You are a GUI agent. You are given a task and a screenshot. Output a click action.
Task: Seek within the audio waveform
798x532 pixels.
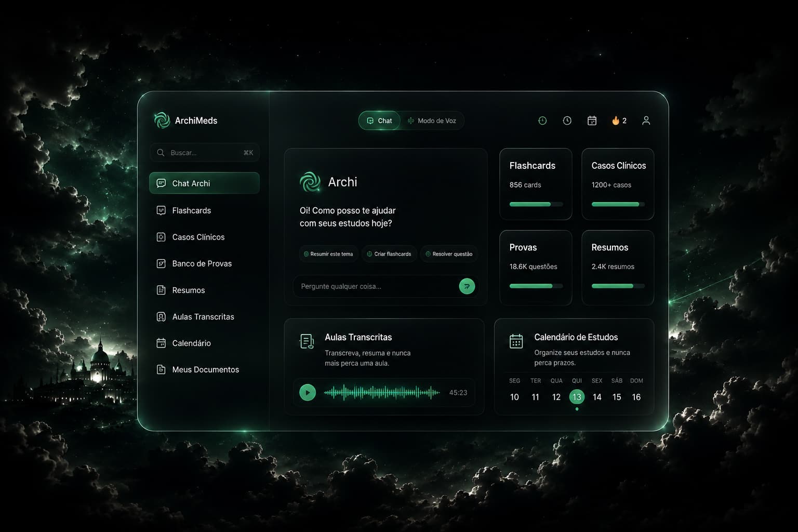point(382,393)
